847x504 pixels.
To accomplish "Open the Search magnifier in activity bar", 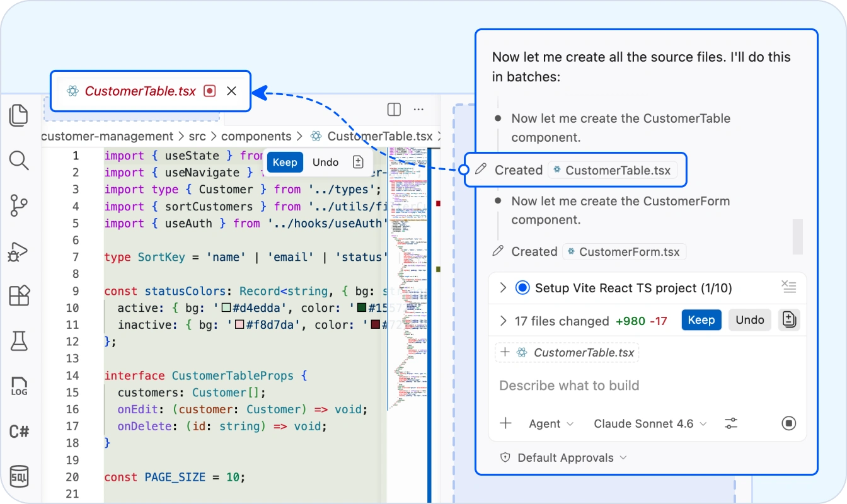I will tap(20, 161).
